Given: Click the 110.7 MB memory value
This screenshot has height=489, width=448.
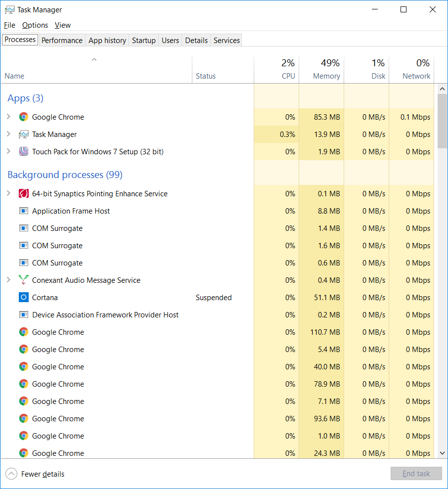Looking at the screenshot, I should [325, 332].
